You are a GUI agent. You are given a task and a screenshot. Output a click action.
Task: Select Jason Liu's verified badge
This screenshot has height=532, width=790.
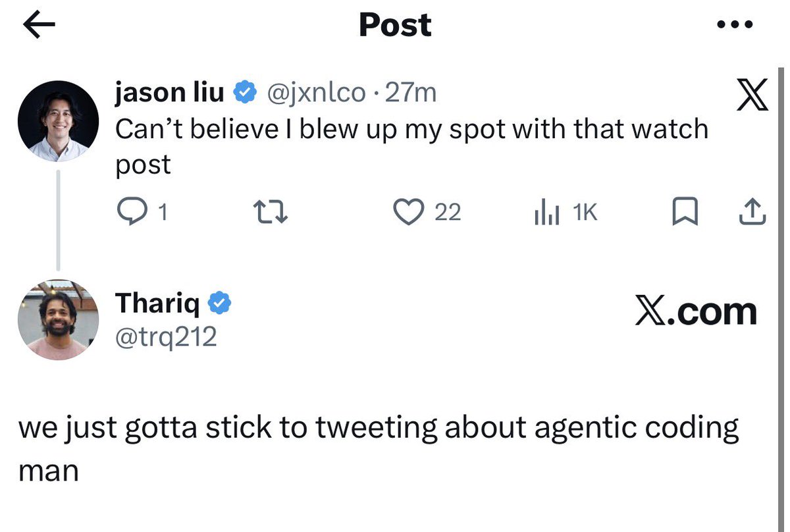coord(244,92)
